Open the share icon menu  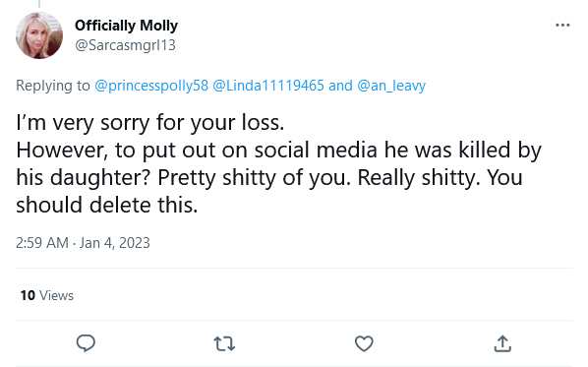click(x=502, y=343)
